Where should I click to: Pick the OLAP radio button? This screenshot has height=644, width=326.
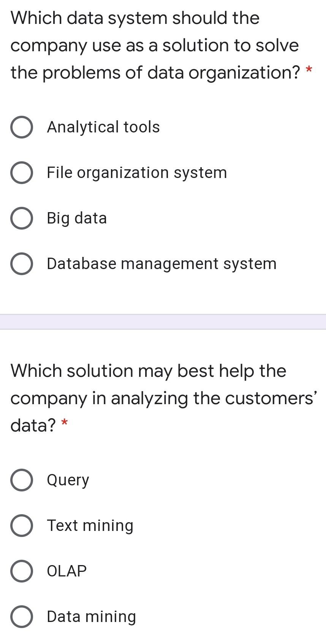click(x=21, y=571)
